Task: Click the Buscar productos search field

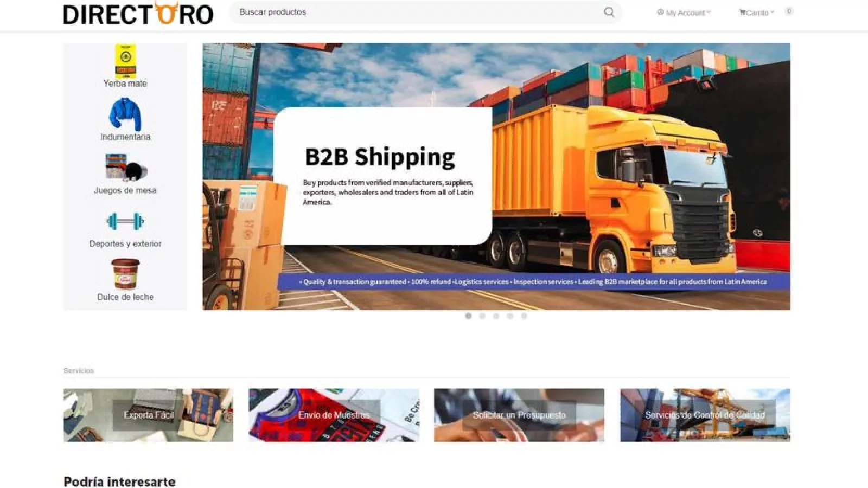Action: click(418, 12)
